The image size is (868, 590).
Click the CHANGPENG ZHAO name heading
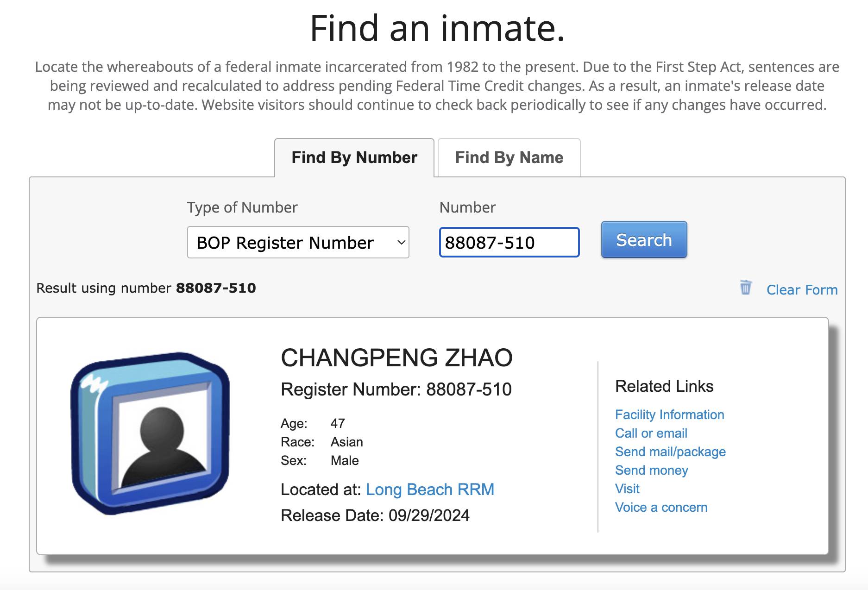tap(396, 358)
